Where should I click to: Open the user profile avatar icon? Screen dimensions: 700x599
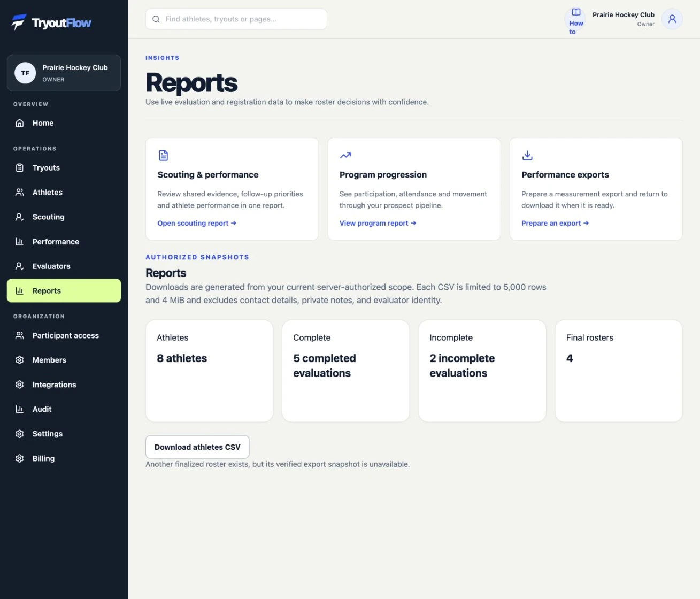pos(672,19)
